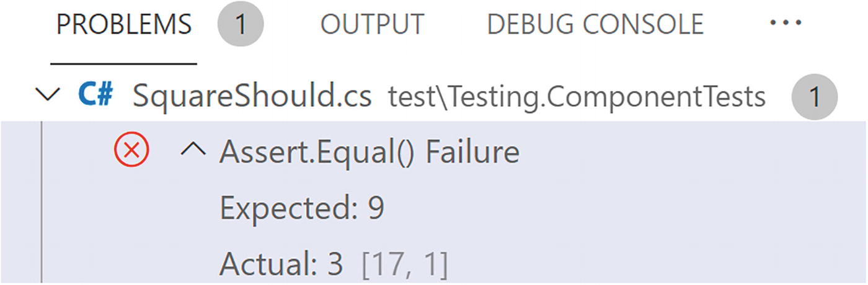Select the Assert.Equal() Failure problem
This screenshot has height=285, width=868.
[369, 152]
